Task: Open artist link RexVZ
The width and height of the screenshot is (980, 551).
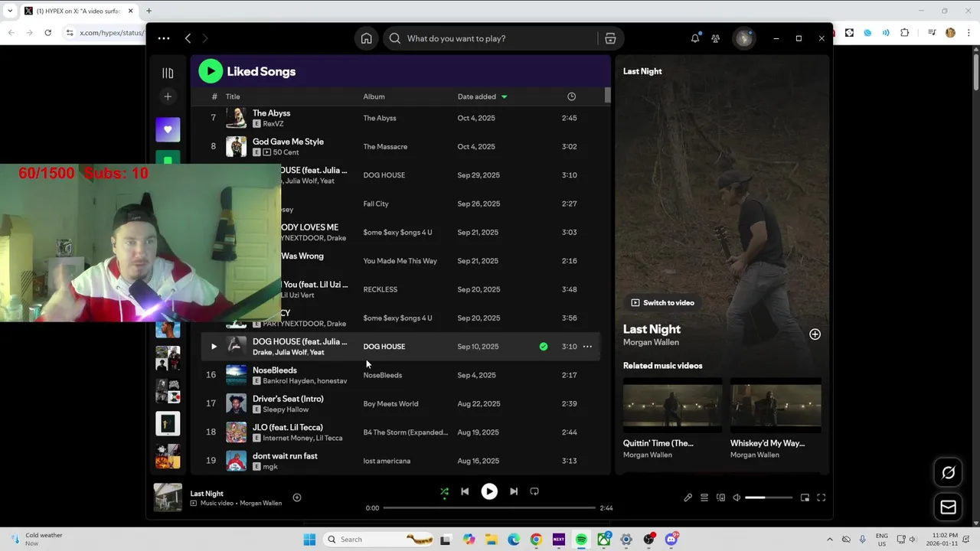Action: tap(273, 124)
